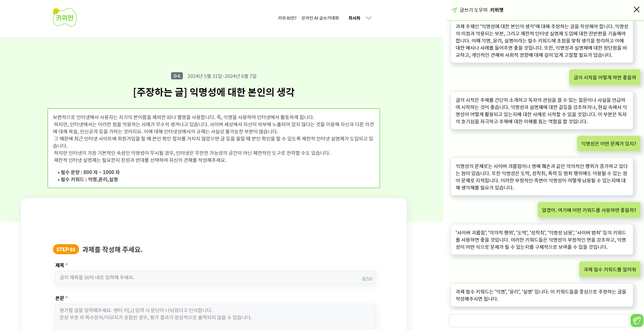Image resolution: width=644 pixels, height=330 pixels.
Task: Click the '어떤 키워드를 사용하면 좋을까?' message
Action: [x=589, y=210]
